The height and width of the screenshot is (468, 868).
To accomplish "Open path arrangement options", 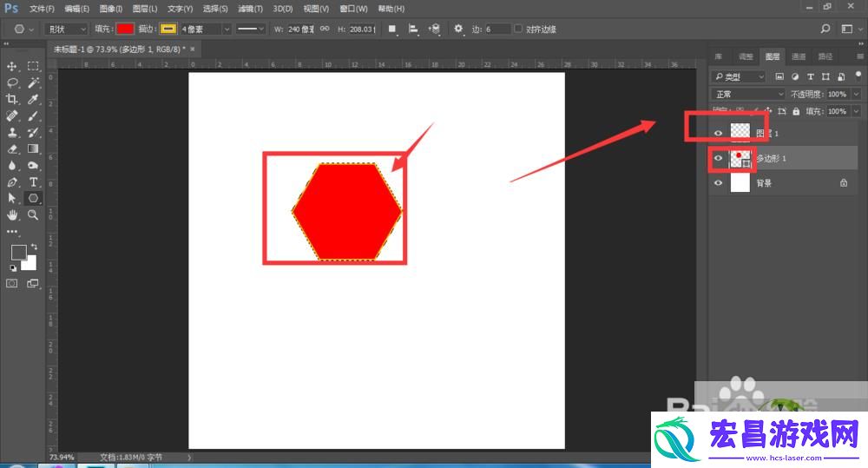I will pyautogui.click(x=435, y=29).
